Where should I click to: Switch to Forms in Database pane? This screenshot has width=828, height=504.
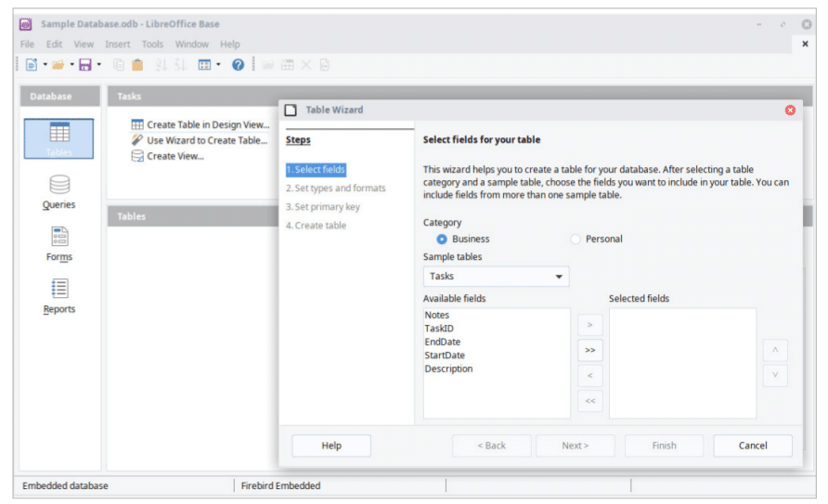click(x=59, y=243)
